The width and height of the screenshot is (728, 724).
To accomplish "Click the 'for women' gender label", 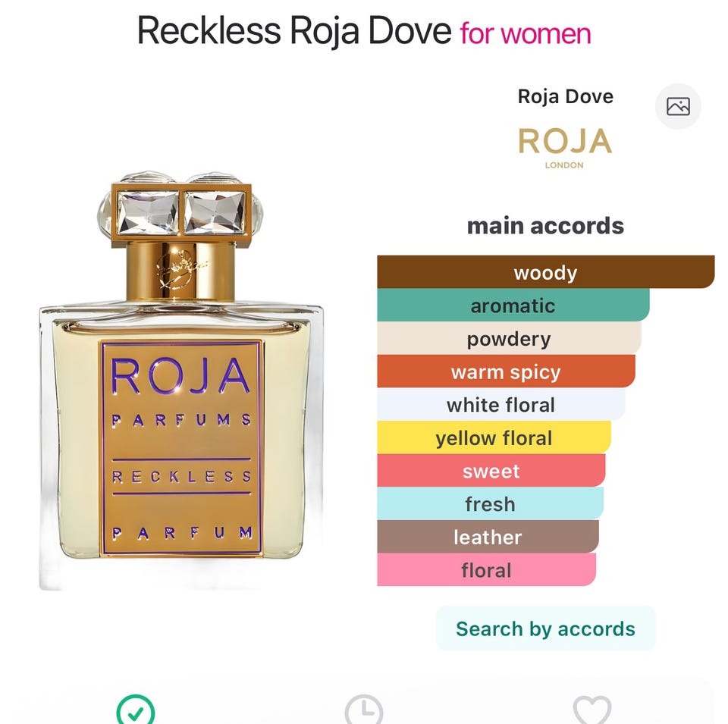I will coord(525,33).
